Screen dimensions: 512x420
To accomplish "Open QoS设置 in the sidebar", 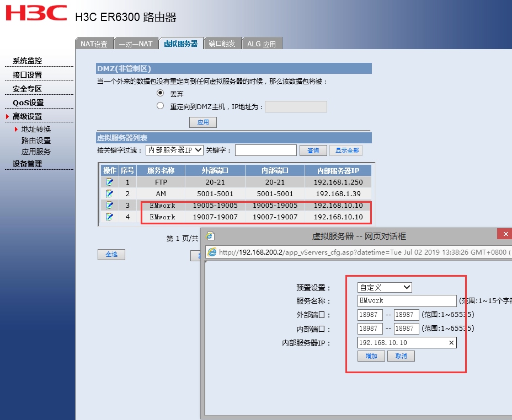I will coord(28,103).
